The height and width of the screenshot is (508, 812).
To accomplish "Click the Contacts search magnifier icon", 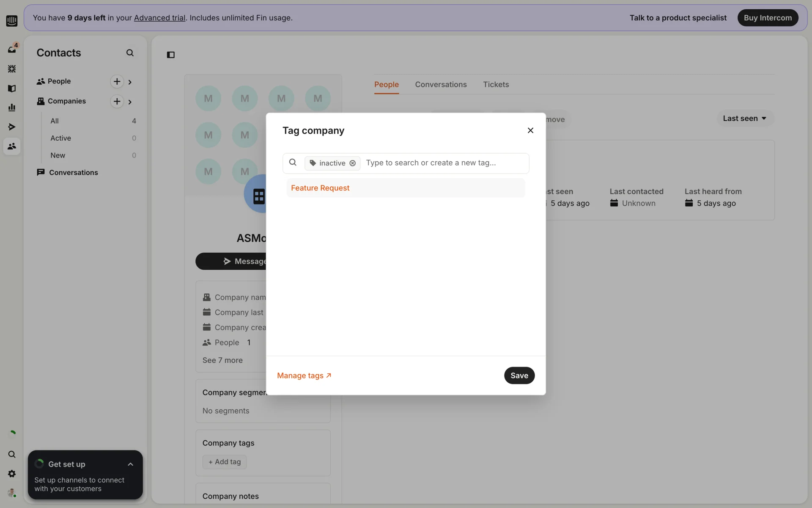I will tap(130, 53).
